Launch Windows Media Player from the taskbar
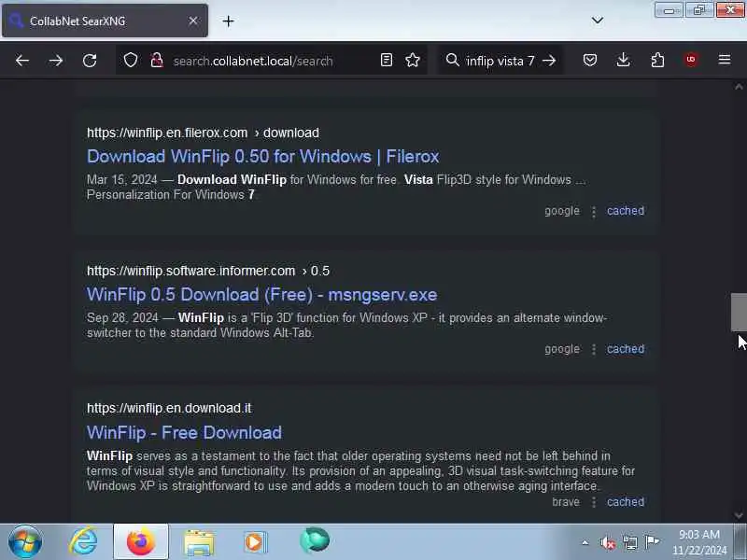 [255, 542]
